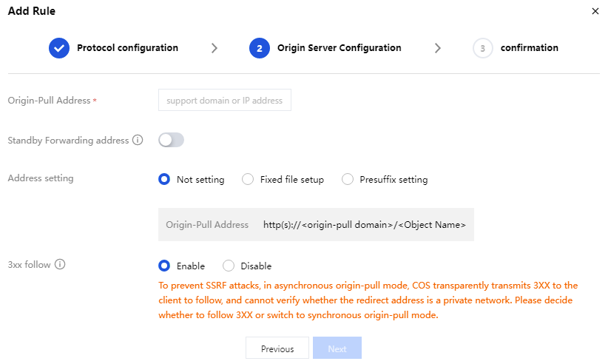
Task: Disable 3xx follow
Action: (x=229, y=266)
